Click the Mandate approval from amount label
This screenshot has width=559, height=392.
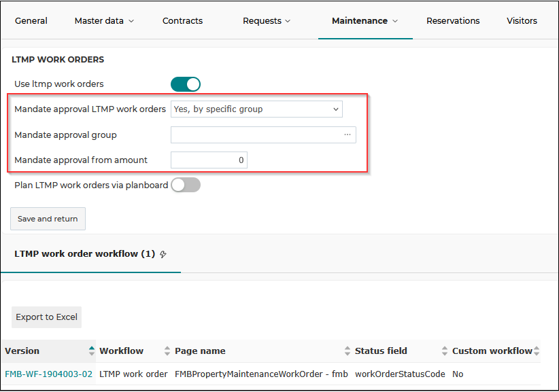(81, 160)
